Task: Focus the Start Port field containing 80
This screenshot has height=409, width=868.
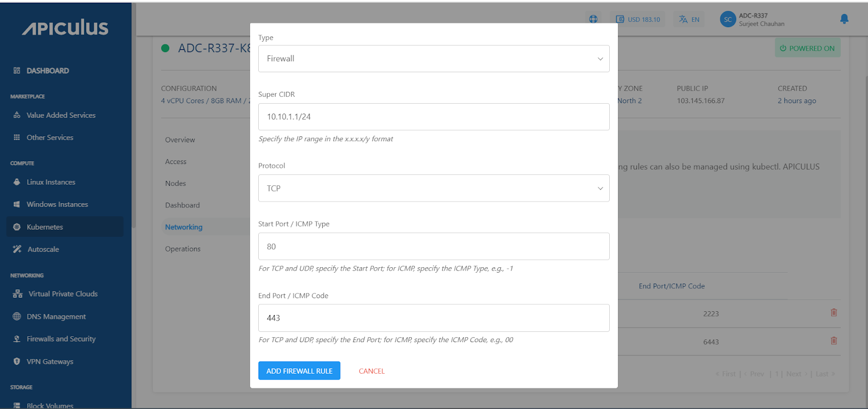Action: tap(433, 247)
